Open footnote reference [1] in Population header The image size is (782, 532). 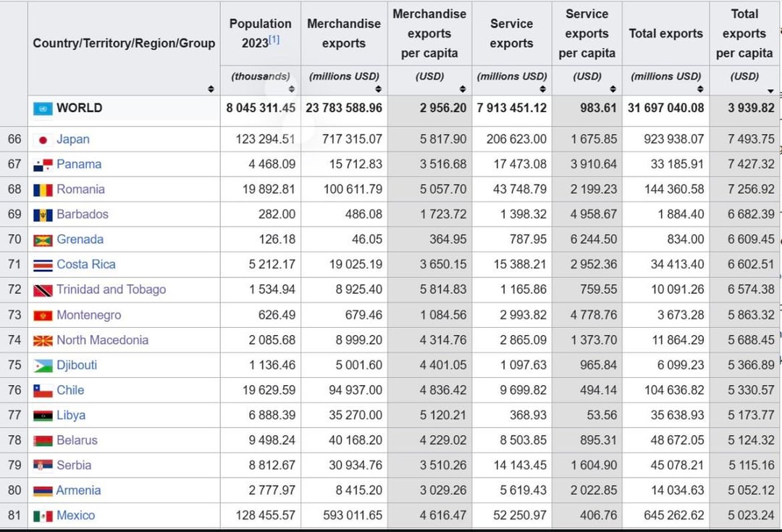pos(274,40)
